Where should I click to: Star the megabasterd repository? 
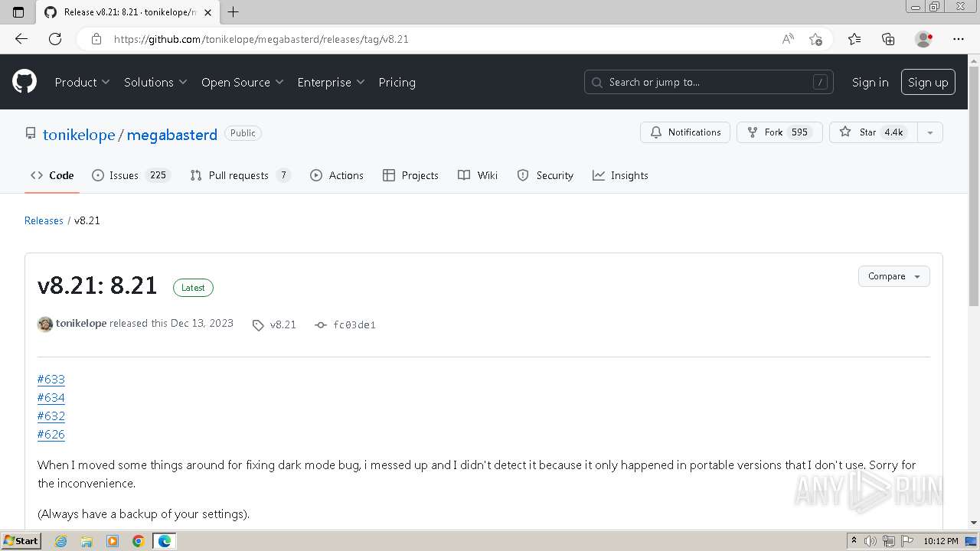[872, 132]
